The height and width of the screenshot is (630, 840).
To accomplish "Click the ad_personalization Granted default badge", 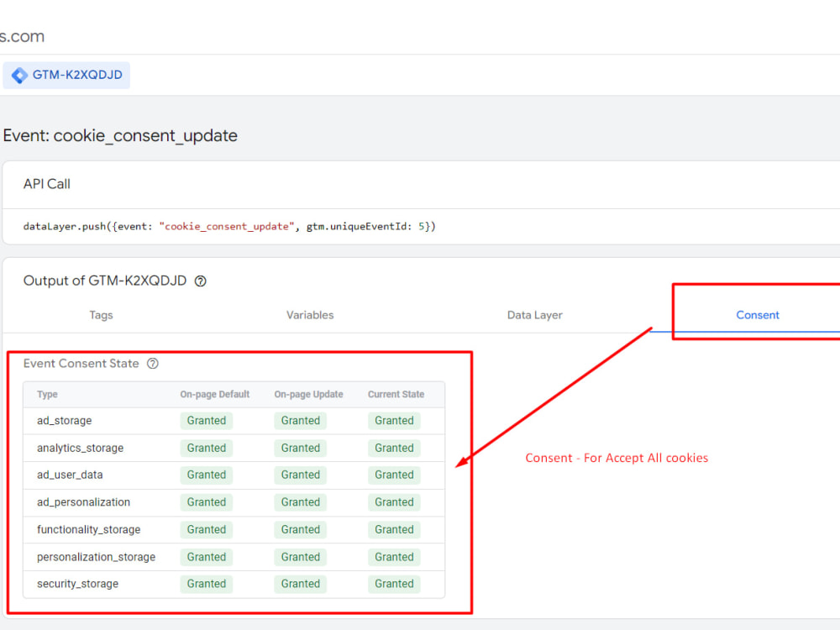I will pos(206,501).
